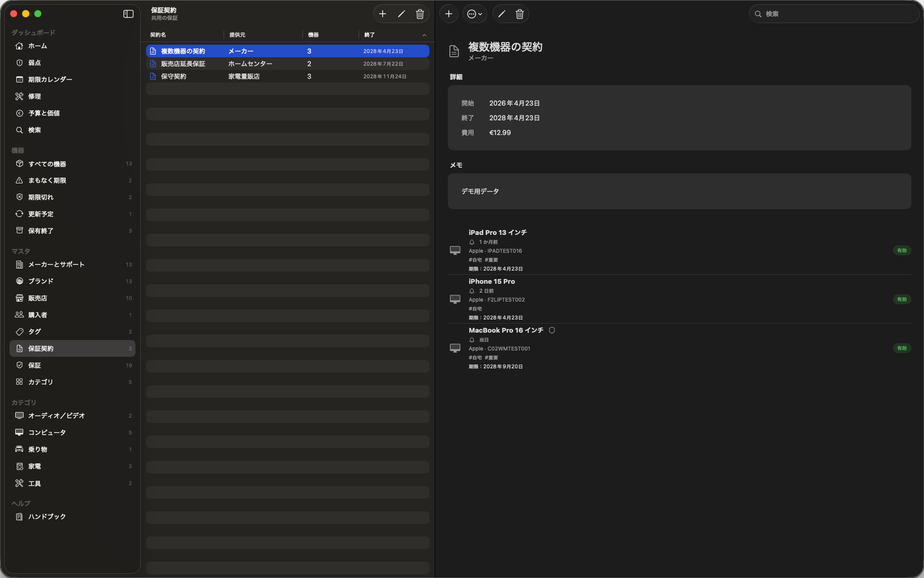
Task: Open タグ master list
Action: pyautogui.click(x=72, y=332)
